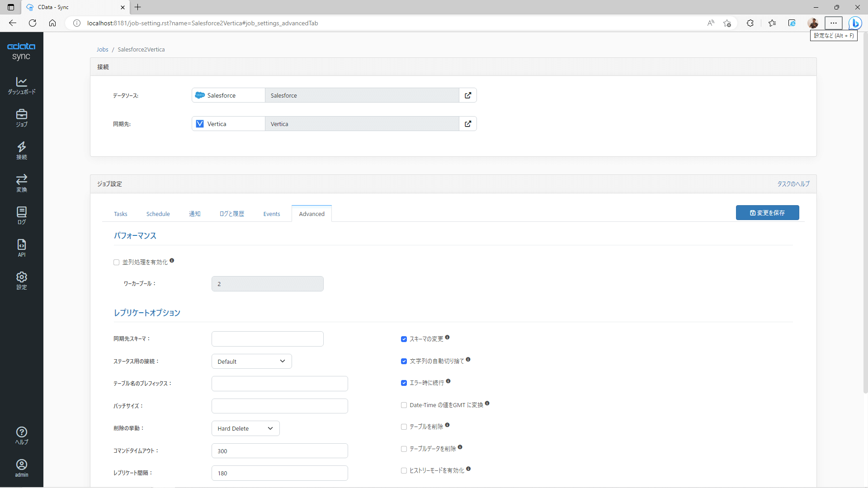Uncheck the スキーマの変更 checkbox
This screenshot has width=868, height=488.
coord(404,339)
